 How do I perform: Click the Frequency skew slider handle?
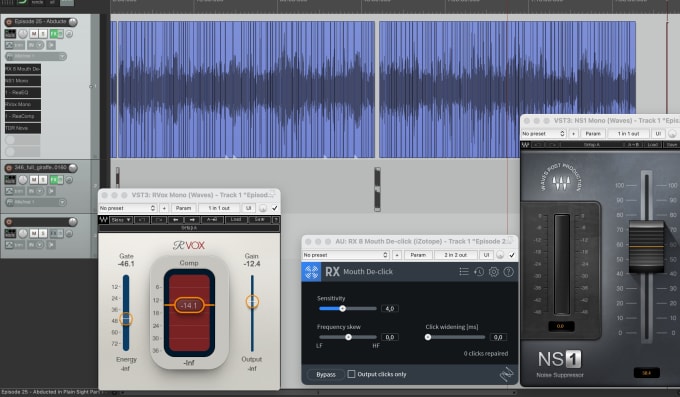(x=348, y=337)
